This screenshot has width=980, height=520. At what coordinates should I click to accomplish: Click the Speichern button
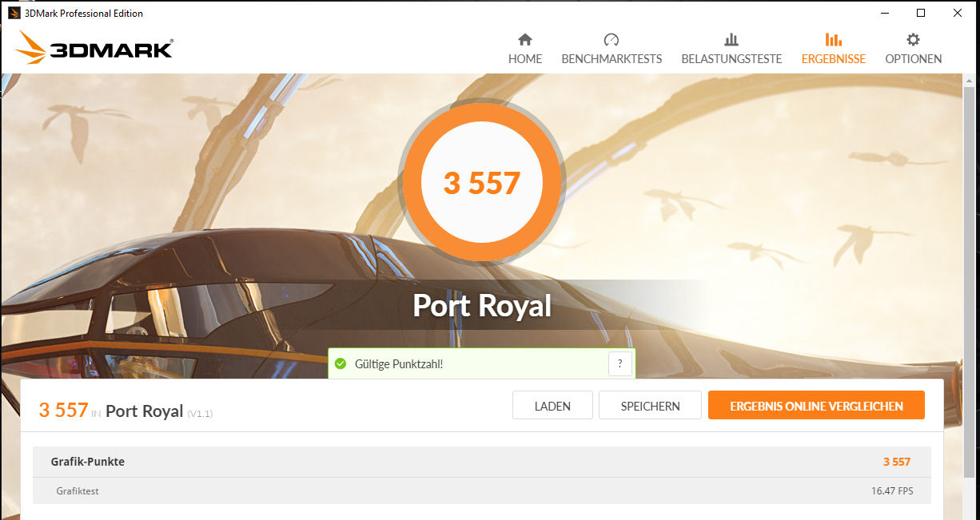(x=650, y=406)
